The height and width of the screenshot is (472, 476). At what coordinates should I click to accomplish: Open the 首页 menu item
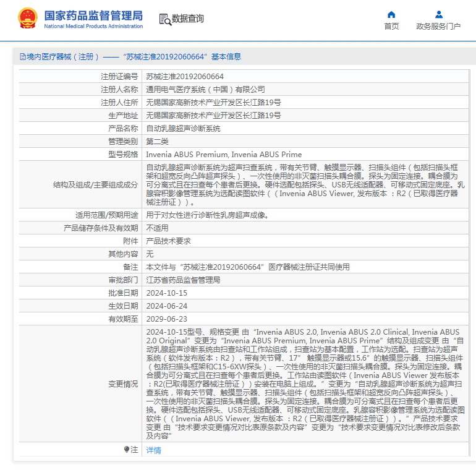pos(391,26)
